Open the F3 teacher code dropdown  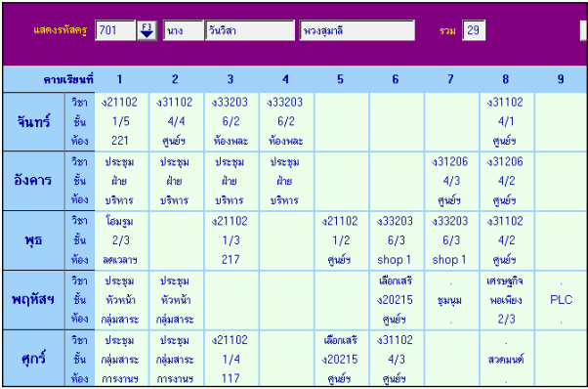tap(147, 30)
